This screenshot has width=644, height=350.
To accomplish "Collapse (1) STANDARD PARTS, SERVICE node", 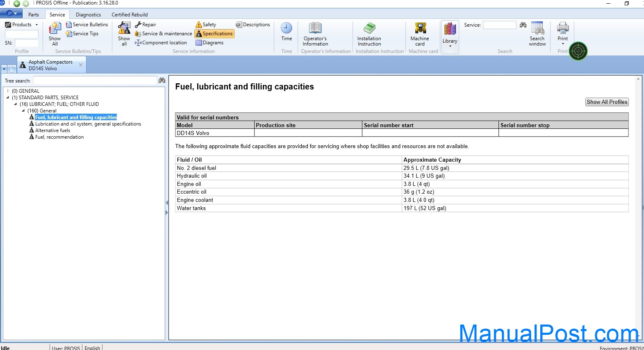I will point(8,97).
